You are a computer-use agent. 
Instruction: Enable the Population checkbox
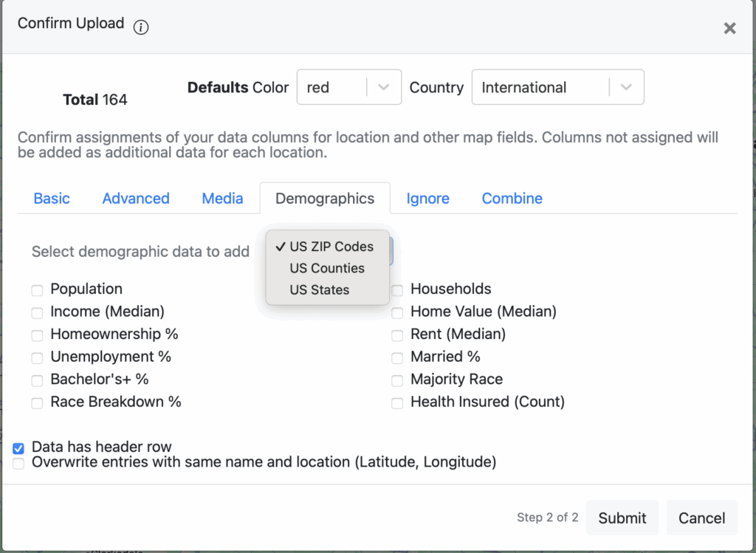click(38, 290)
